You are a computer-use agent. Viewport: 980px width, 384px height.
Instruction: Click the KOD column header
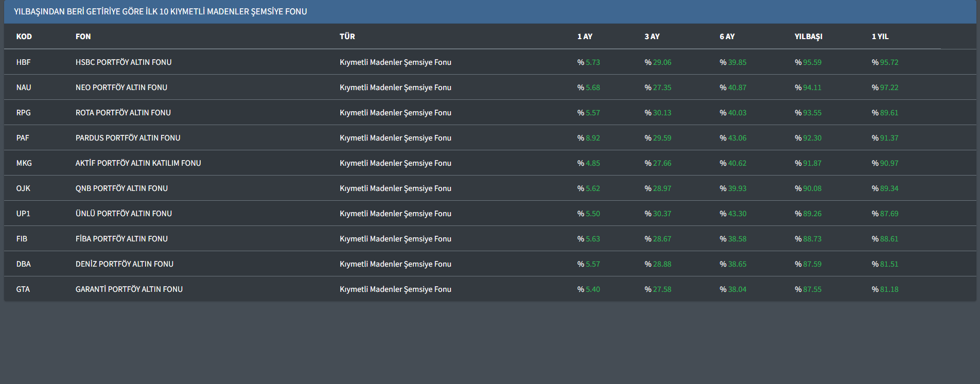click(24, 37)
